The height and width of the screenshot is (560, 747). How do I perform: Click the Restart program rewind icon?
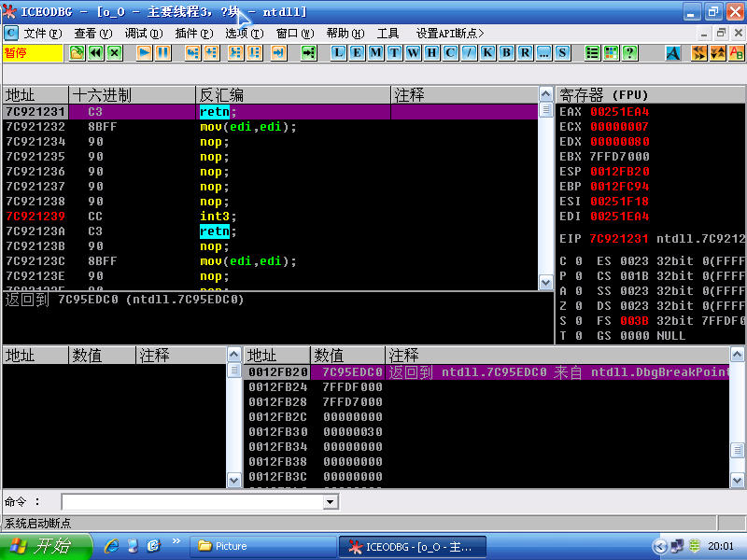(95, 52)
